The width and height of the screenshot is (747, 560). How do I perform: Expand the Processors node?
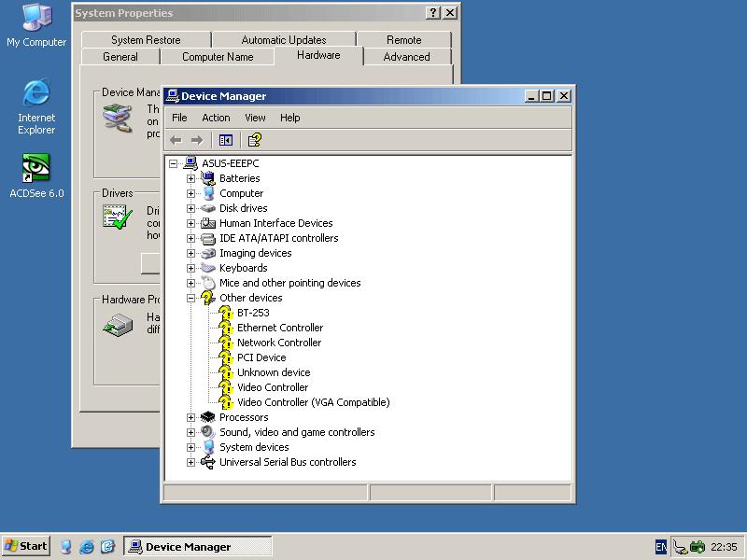pos(190,417)
